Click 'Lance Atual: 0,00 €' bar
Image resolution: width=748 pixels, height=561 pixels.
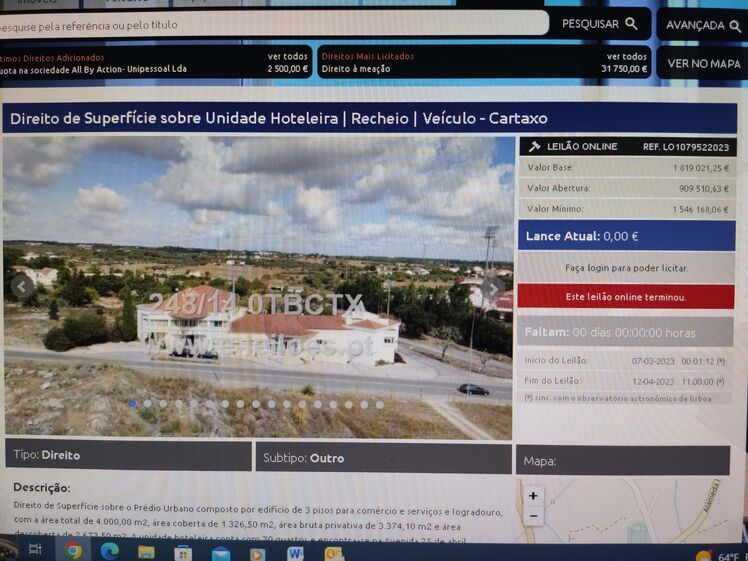click(x=626, y=236)
